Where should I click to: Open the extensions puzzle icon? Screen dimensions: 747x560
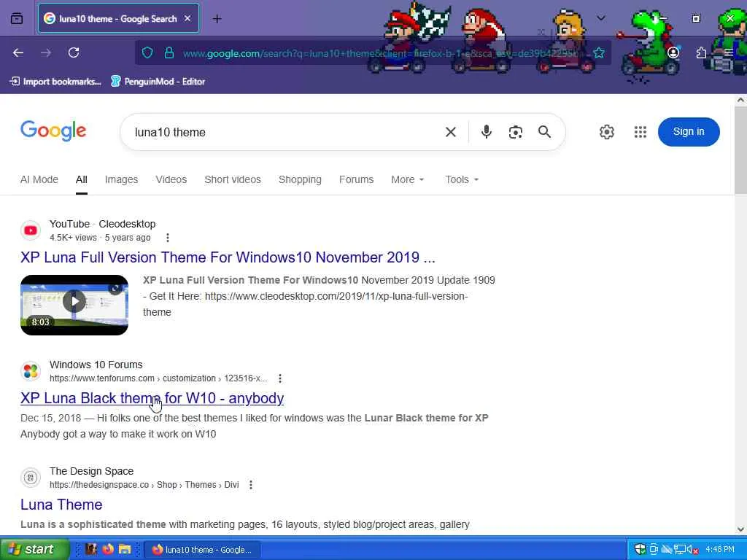[x=701, y=52]
